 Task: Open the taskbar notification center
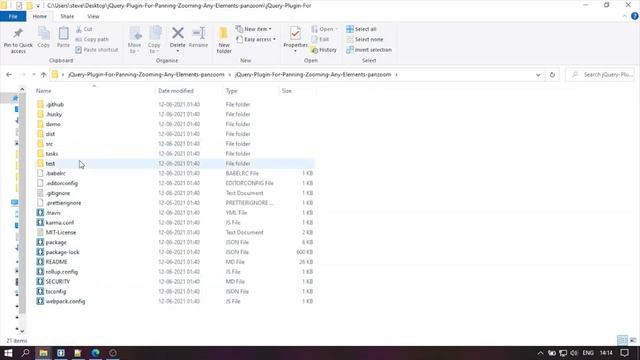click(624, 353)
